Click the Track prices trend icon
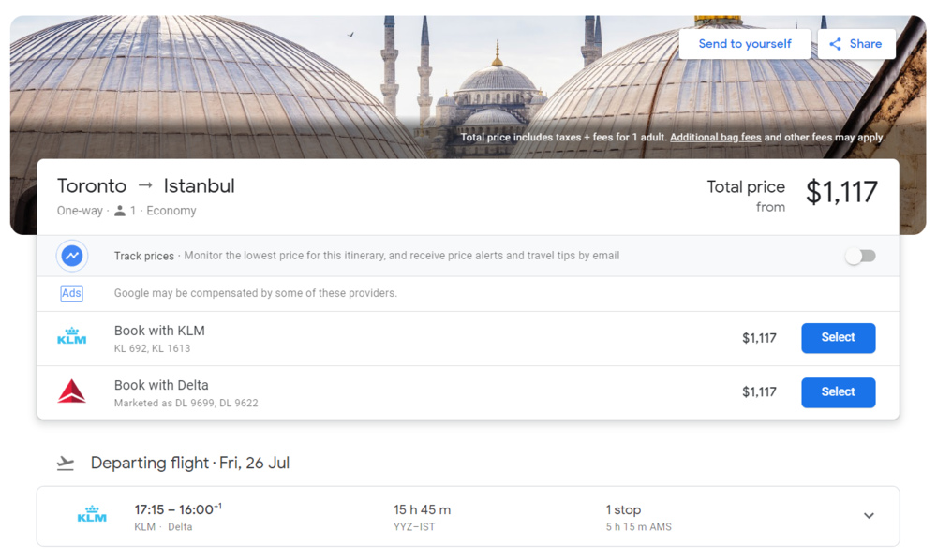The image size is (937, 560). click(72, 256)
